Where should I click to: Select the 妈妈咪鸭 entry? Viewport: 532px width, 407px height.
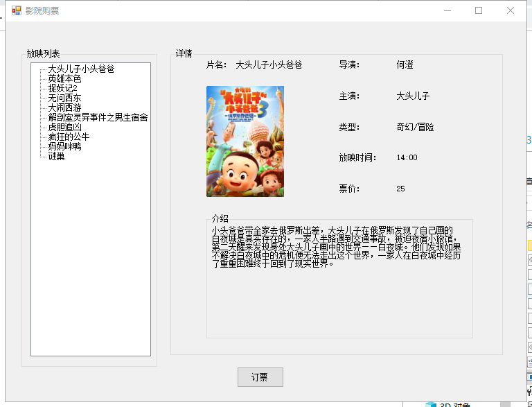[x=64, y=146]
